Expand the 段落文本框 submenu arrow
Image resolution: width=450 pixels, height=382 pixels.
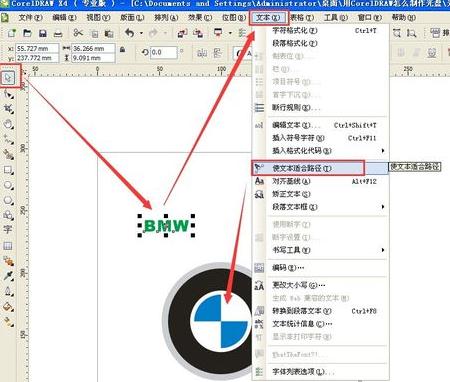(x=383, y=207)
